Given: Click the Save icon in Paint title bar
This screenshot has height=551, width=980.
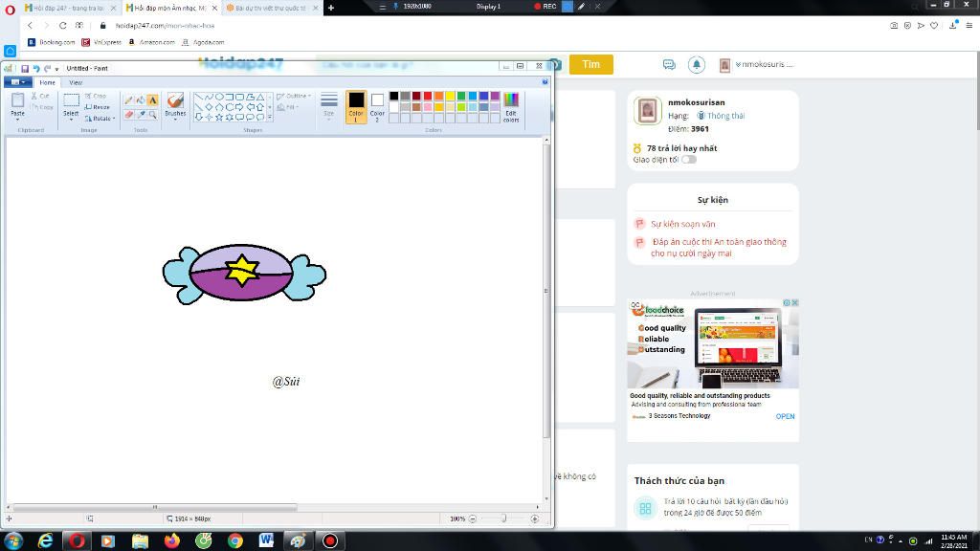Looking at the screenshot, I should pos(25,68).
